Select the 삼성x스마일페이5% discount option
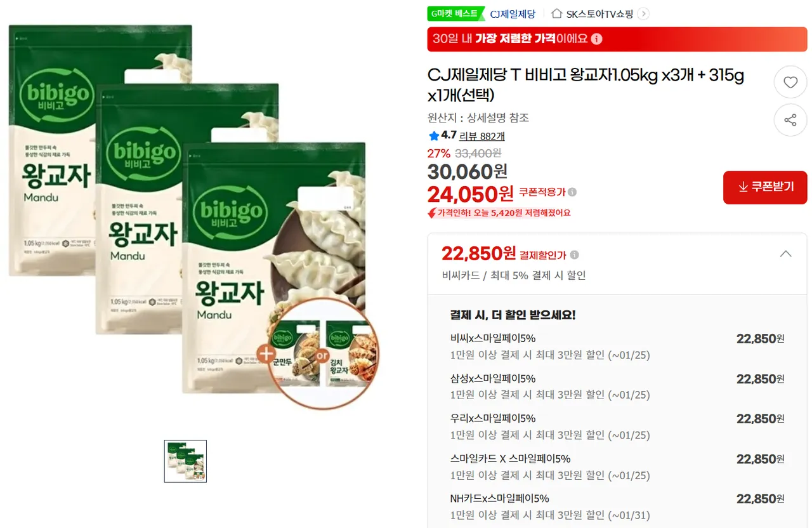The height and width of the screenshot is (528, 812). tap(617, 386)
